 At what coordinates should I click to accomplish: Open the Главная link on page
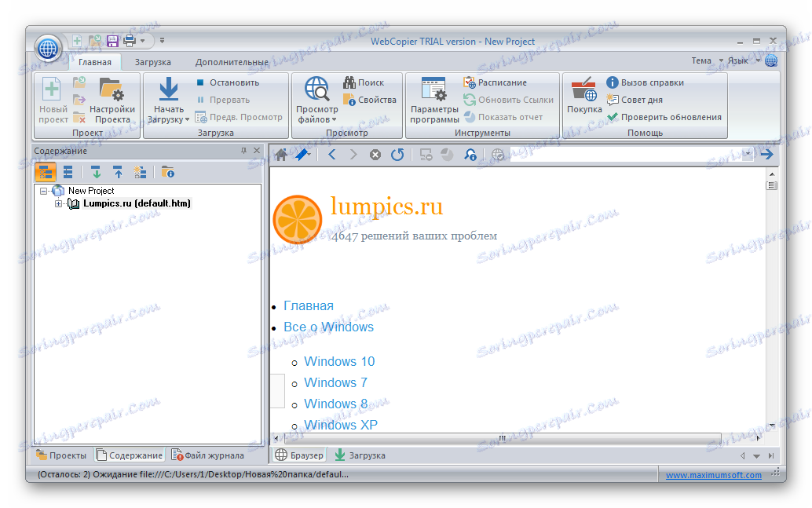(309, 306)
